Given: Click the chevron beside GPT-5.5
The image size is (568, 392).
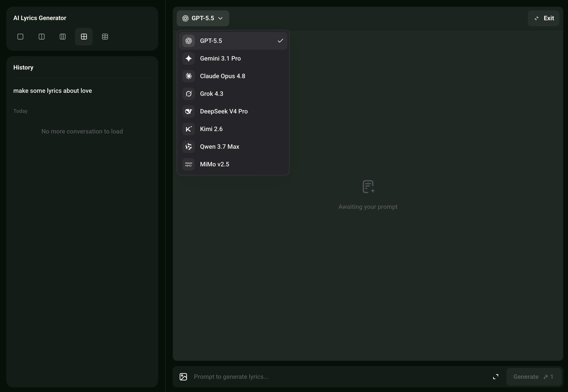Looking at the screenshot, I should pyautogui.click(x=220, y=18).
